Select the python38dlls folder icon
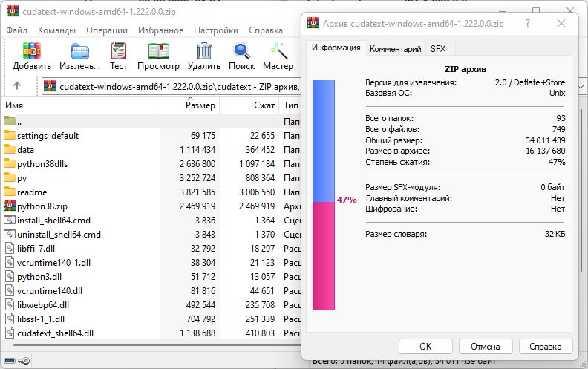 click(10, 163)
